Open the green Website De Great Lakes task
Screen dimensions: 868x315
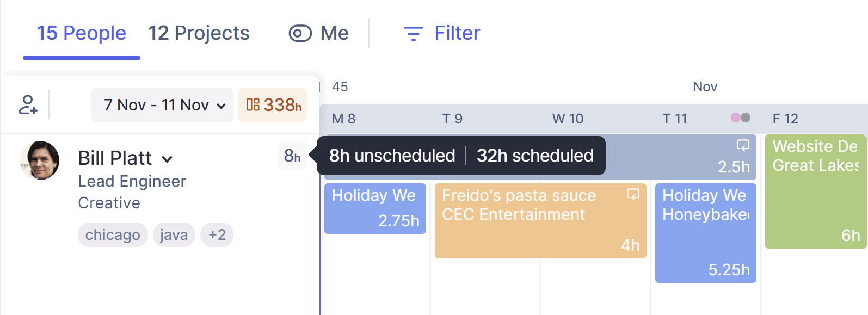tap(815, 192)
